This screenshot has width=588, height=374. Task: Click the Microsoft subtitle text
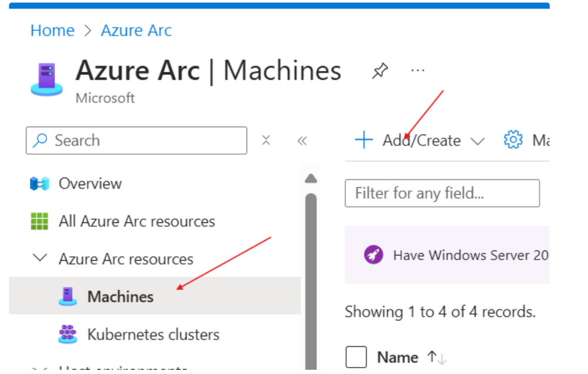tap(105, 98)
